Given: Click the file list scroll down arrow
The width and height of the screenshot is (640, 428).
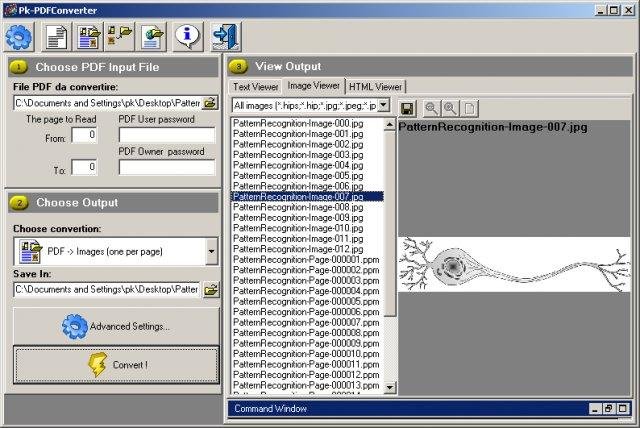Looking at the screenshot, I should click(x=390, y=387).
